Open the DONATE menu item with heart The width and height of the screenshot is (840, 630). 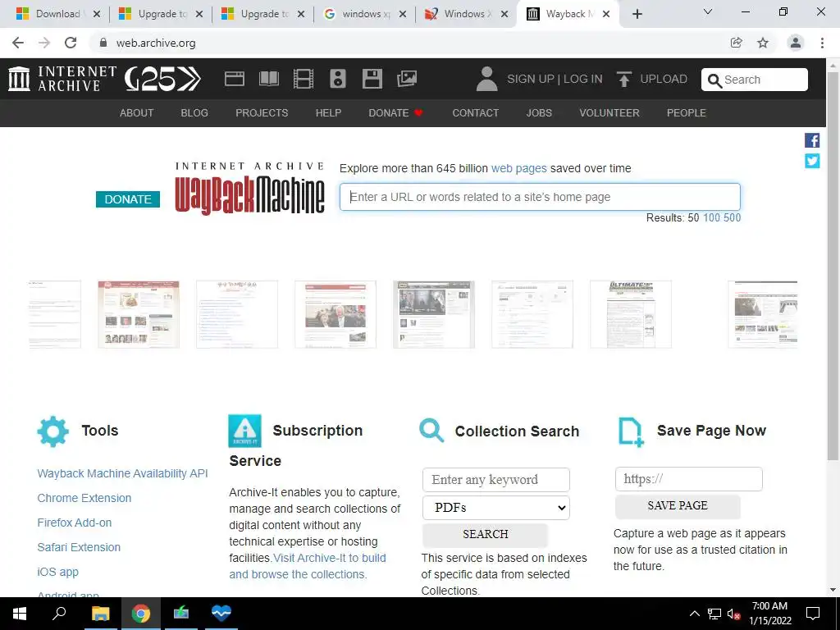(396, 113)
